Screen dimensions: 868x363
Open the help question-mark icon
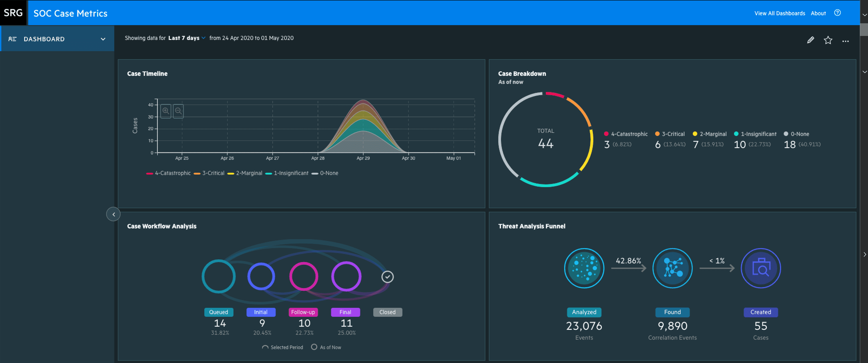pyautogui.click(x=838, y=13)
